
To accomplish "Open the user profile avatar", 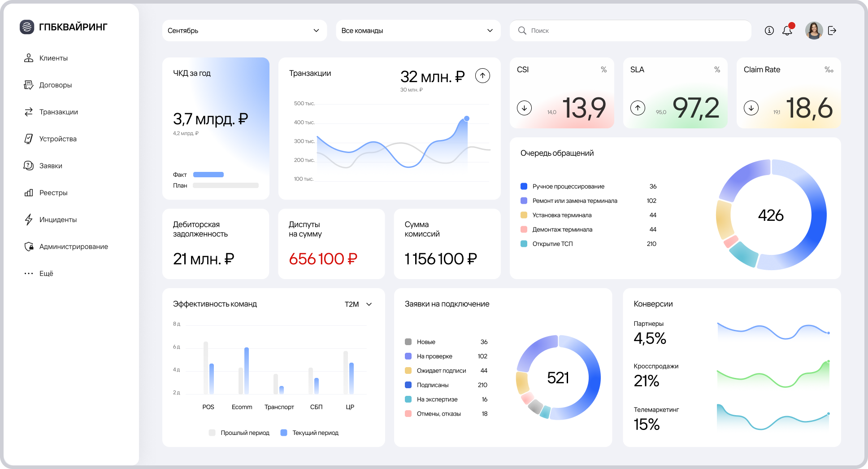I will pos(814,31).
